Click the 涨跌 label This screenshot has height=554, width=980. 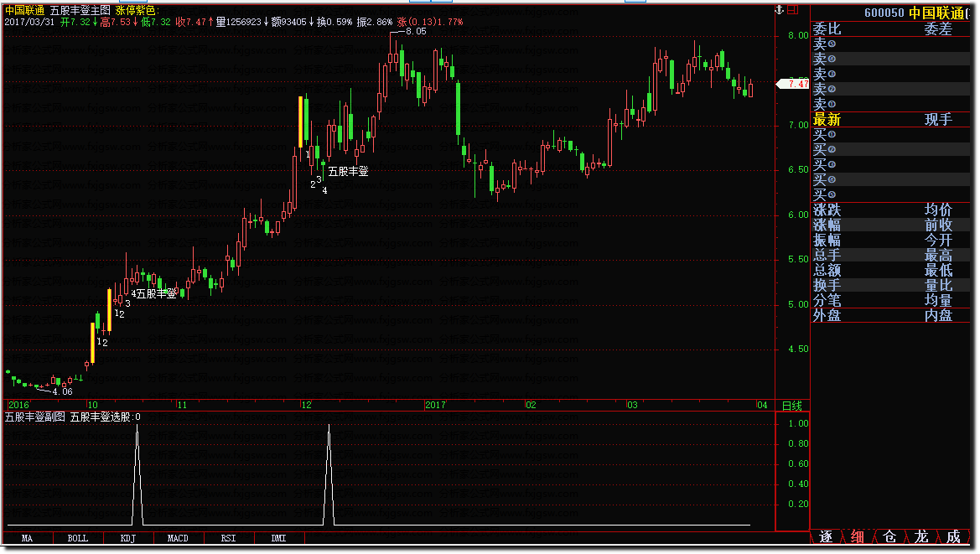click(x=827, y=210)
